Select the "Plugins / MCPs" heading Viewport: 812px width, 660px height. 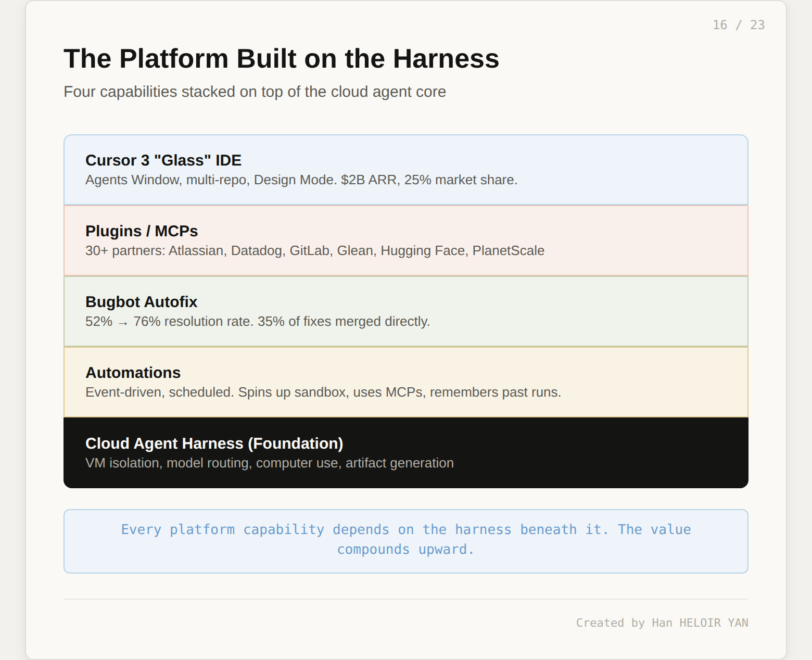142,231
